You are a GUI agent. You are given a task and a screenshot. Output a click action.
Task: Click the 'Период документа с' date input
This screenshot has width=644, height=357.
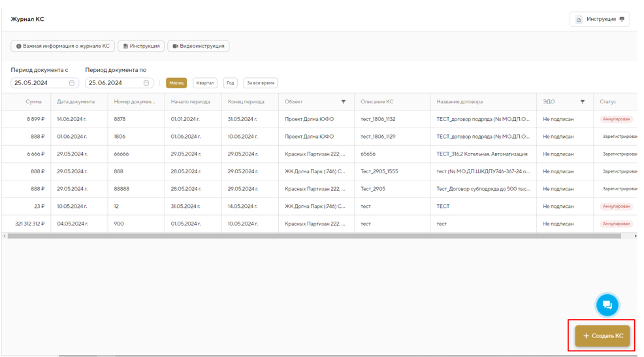[39, 83]
